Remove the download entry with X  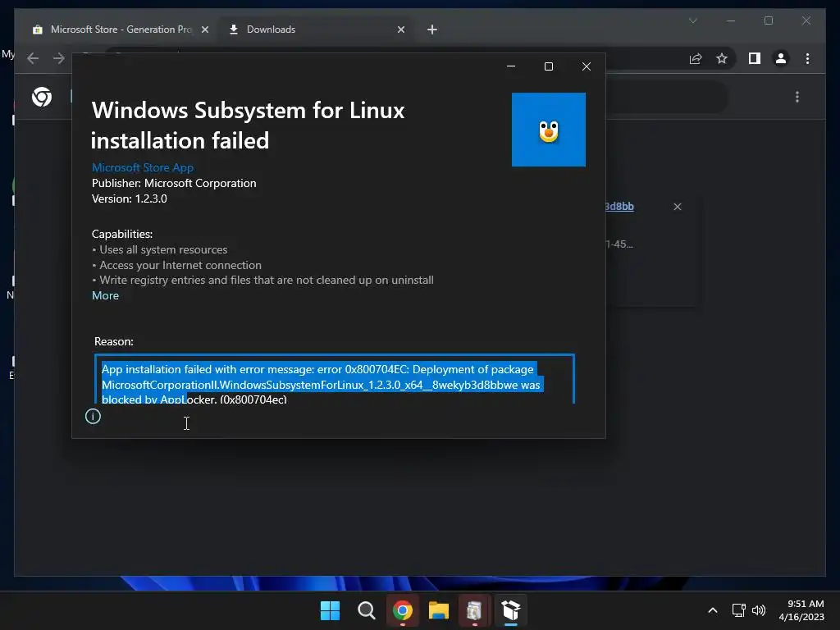[677, 207]
